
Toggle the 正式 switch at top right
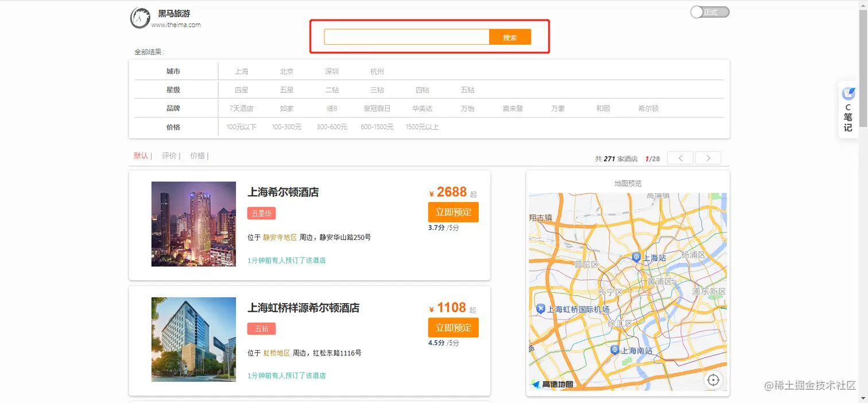pos(710,12)
